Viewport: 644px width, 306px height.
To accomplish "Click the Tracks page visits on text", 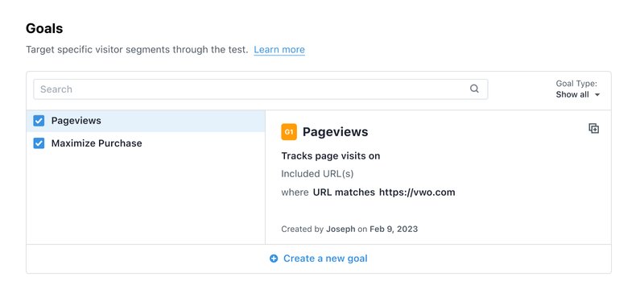I will [331, 155].
